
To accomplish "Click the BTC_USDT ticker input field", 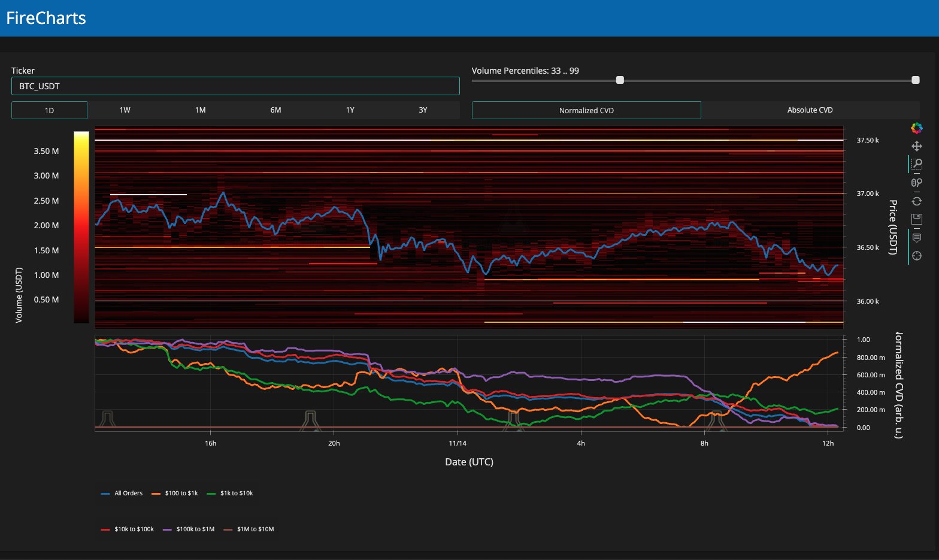I will pyautogui.click(x=235, y=86).
